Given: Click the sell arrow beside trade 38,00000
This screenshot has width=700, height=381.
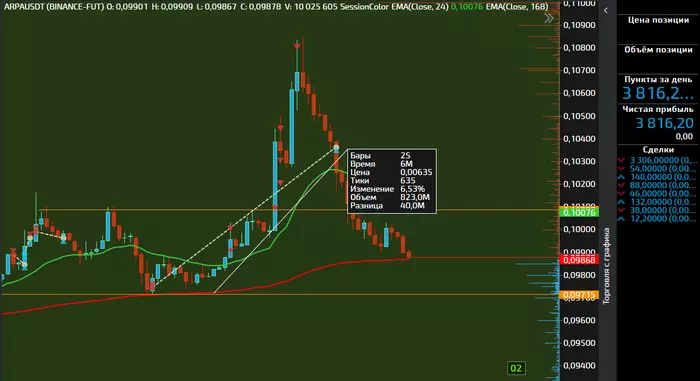Looking at the screenshot, I should (x=621, y=210).
